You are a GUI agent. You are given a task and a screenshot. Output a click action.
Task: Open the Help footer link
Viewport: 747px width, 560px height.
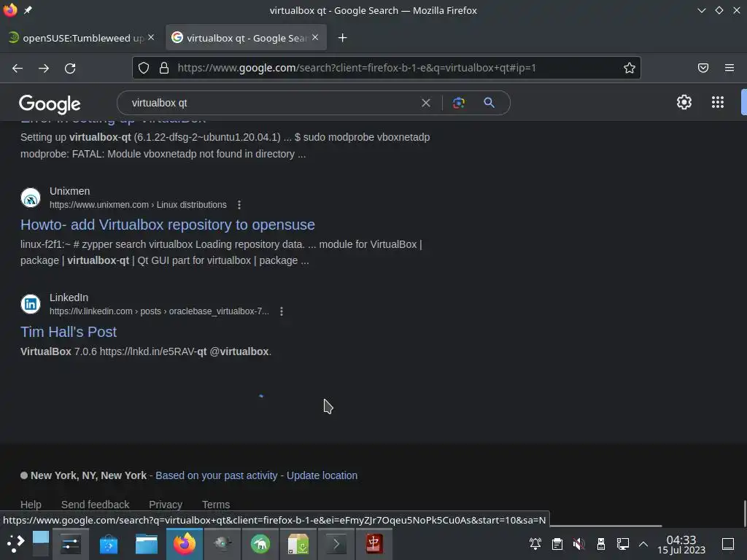pyautogui.click(x=31, y=505)
